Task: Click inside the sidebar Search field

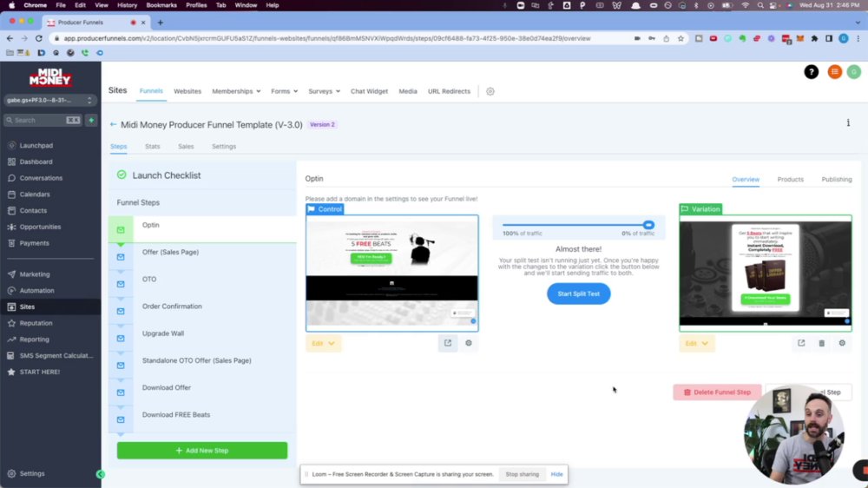Action: tap(42, 120)
